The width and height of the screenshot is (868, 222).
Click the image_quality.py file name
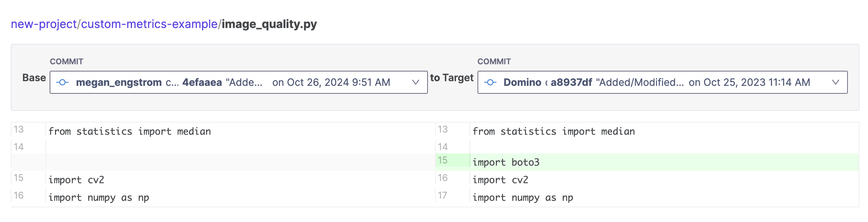point(269,24)
